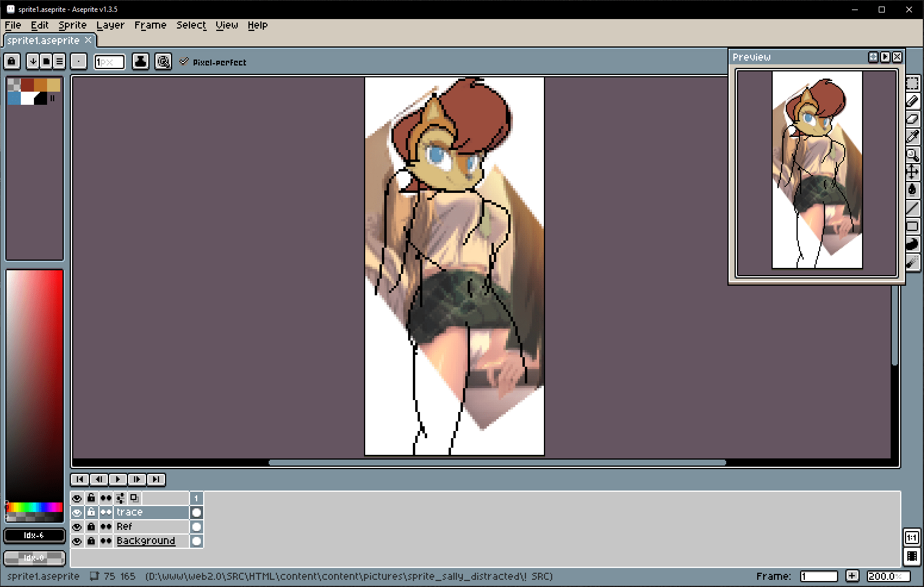
Task: Click the Idx-6 foreground color button
Action: click(34, 535)
